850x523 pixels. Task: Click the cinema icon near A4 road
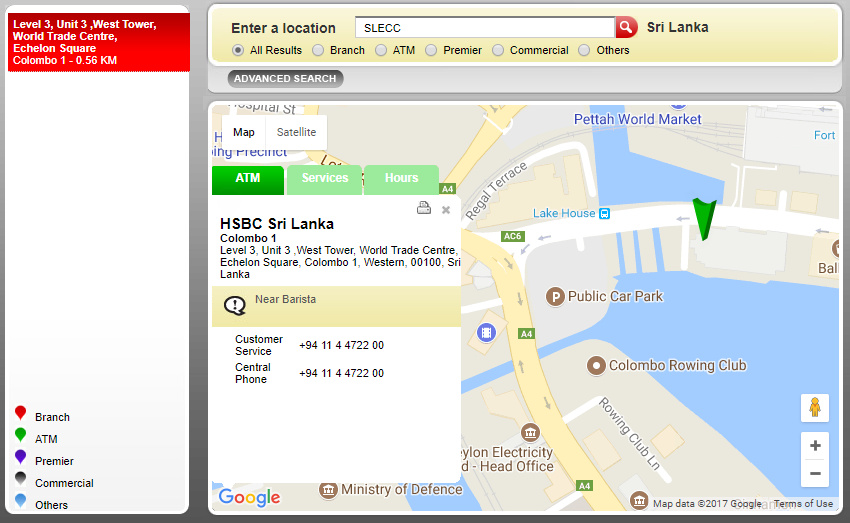tap(486, 332)
